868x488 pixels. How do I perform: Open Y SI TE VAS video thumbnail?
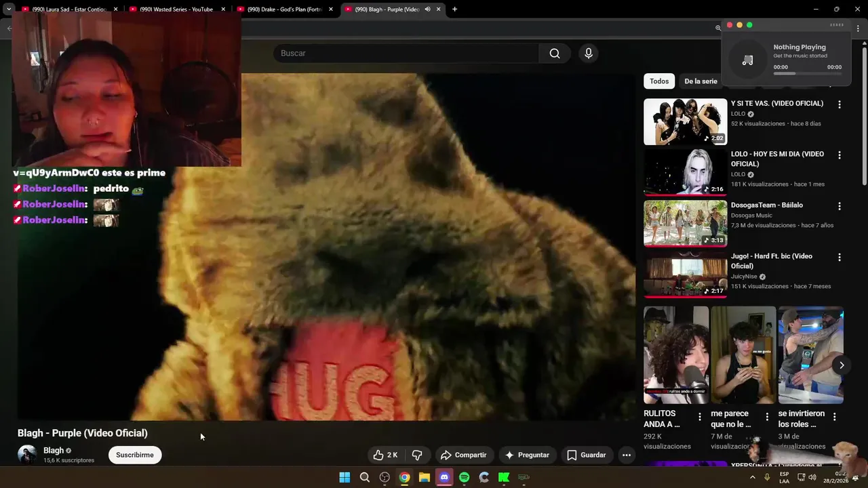[x=685, y=122]
